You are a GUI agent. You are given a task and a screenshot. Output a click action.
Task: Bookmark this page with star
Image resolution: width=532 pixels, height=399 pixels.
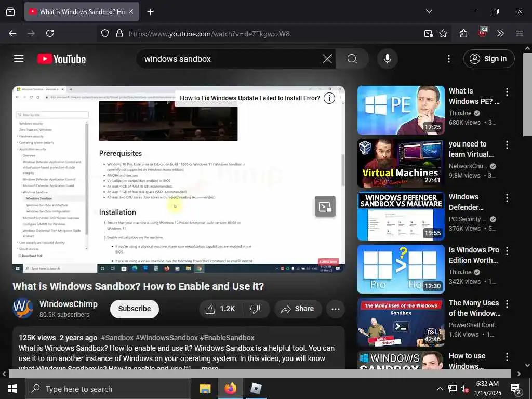443,33
